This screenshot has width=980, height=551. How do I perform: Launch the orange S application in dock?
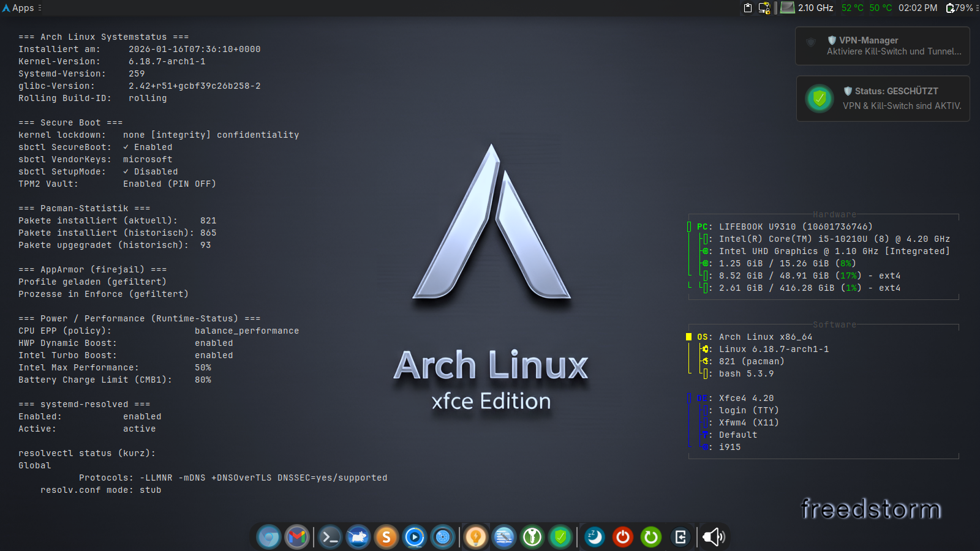tap(386, 538)
